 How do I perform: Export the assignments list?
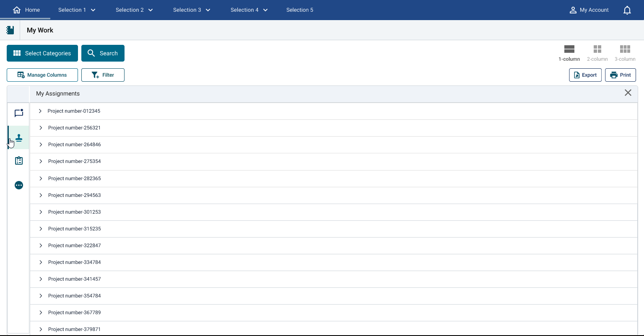click(x=585, y=75)
